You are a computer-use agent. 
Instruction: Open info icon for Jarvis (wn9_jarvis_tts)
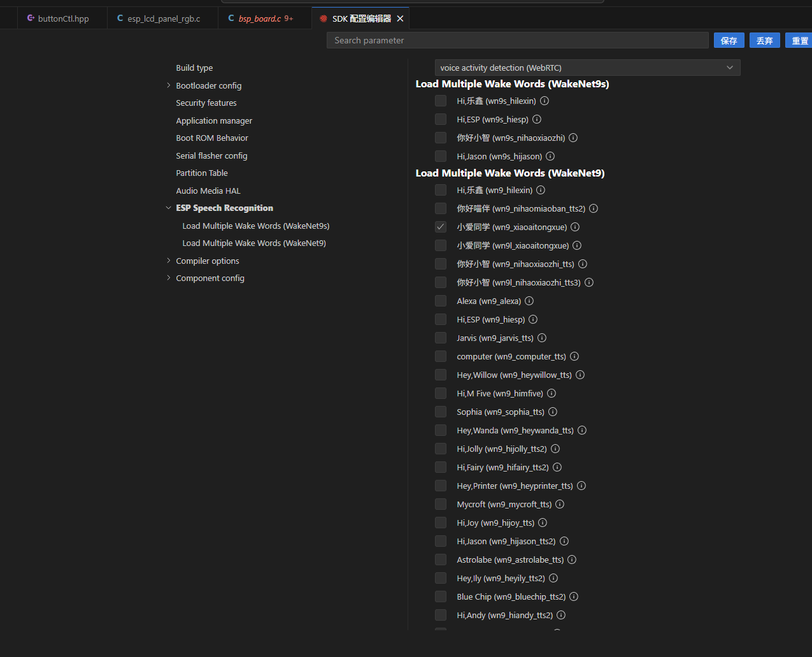pos(542,338)
